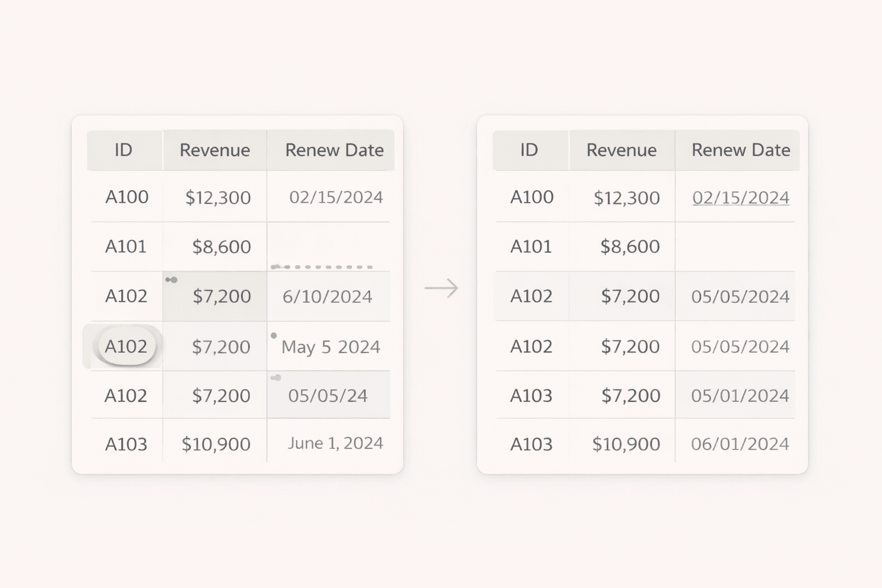Click the shaded $7,200 cell in the 6/10/2024 row
This screenshot has width=882, height=588.
[x=215, y=296]
